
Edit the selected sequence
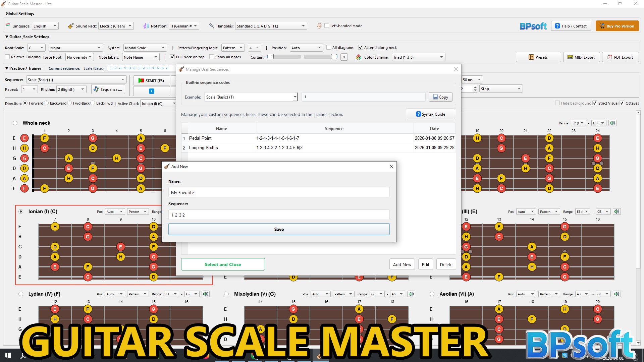pyautogui.click(x=425, y=264)
